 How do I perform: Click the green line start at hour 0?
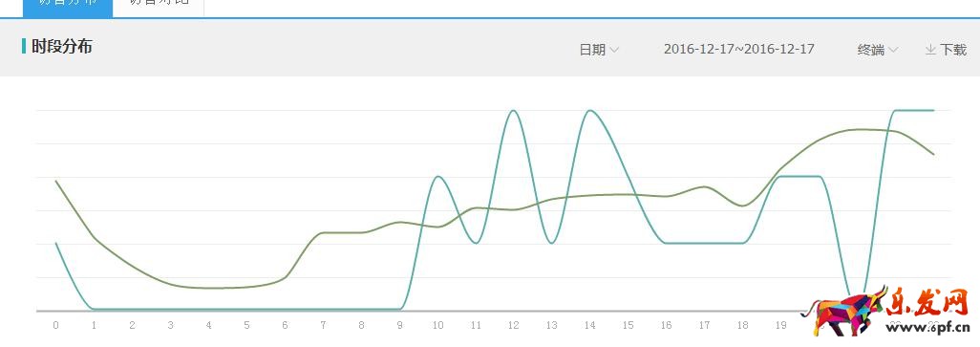coord(56,182)
